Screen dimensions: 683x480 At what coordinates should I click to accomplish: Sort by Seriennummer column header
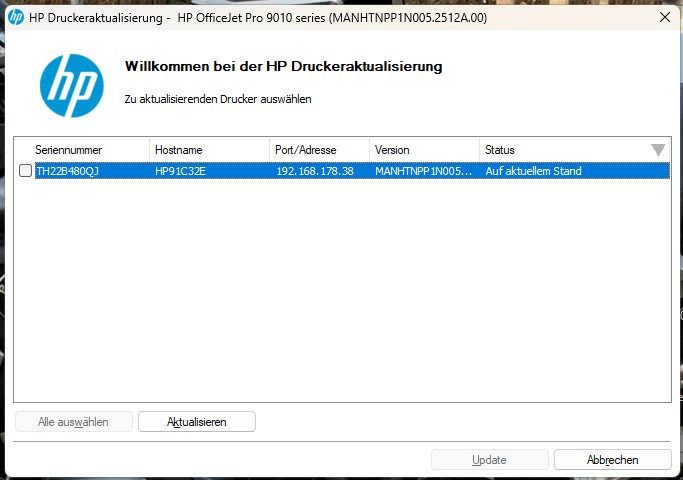coord(68,150)
